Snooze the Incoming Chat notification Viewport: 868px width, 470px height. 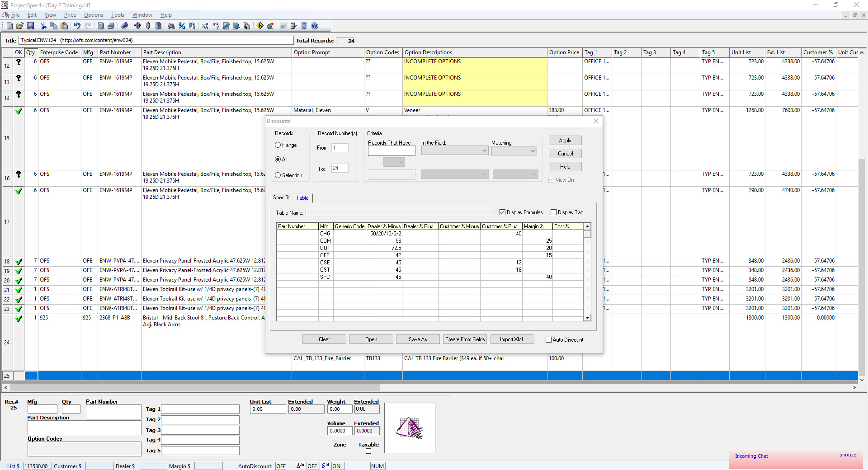pyautogui.click(x=848, y=455)
